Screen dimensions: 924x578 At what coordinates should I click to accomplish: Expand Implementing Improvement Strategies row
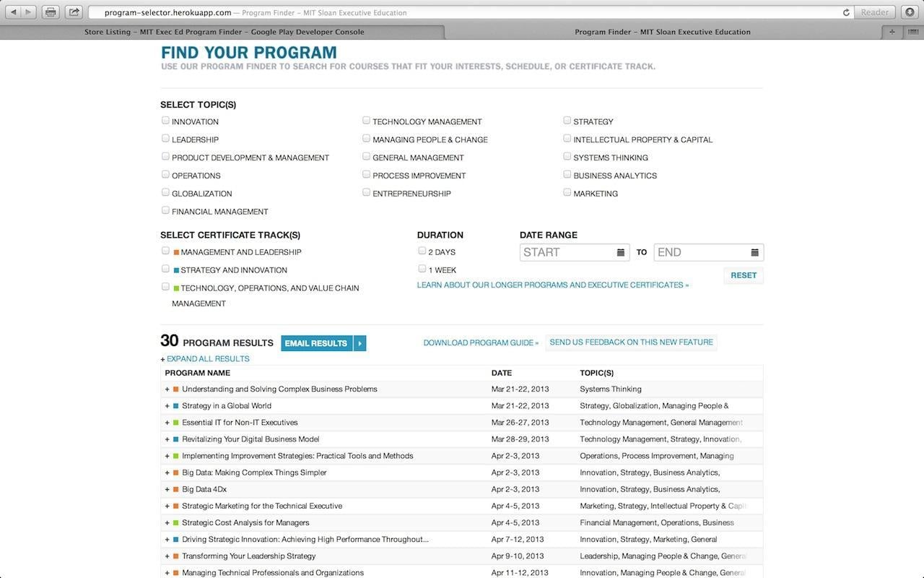point(167,456)
